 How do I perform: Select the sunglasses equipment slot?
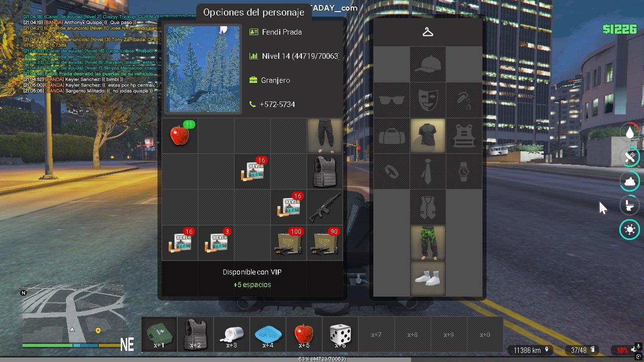coord(391,100)
